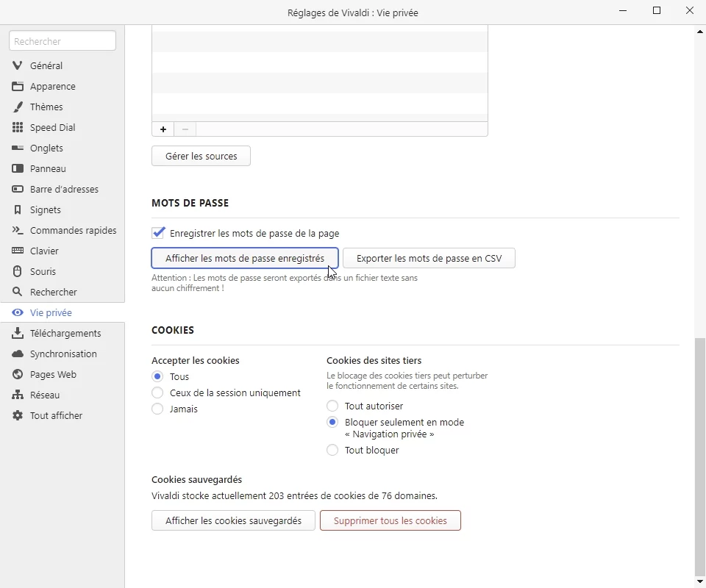The height and width of the screenshot is (588, 706).
Task: Click the Tout afficher gear icon
Action: 18,416
